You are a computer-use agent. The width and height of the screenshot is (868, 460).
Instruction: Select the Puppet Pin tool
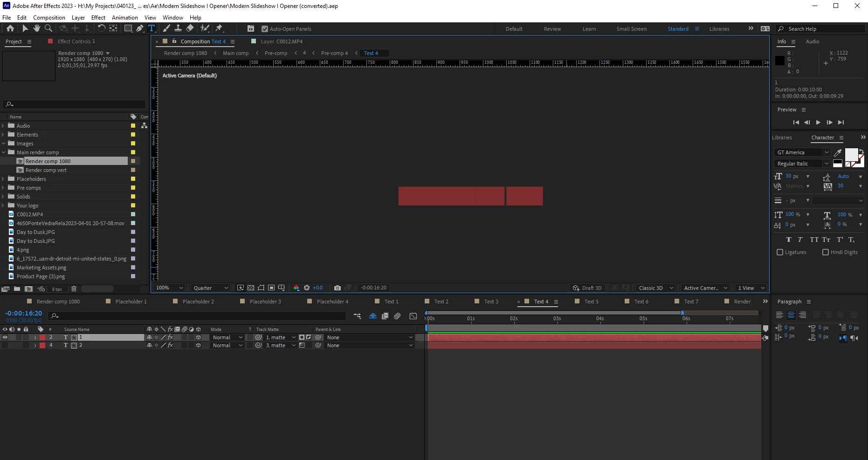(219, 28)
